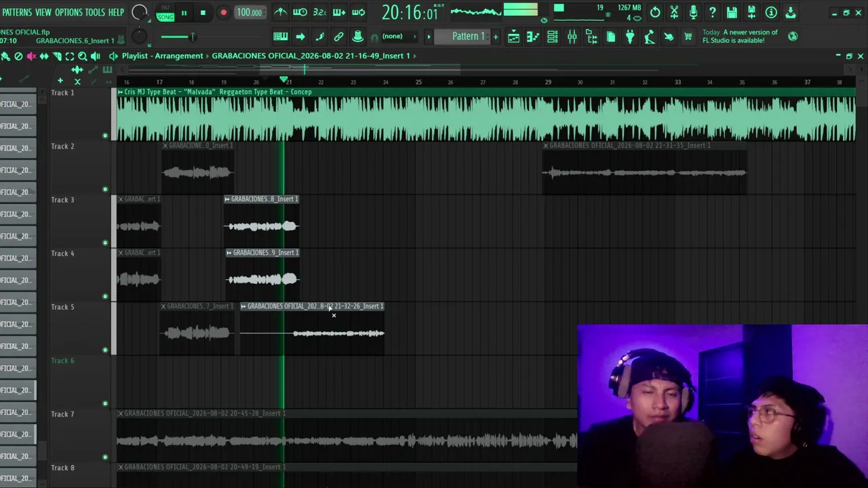868x488 pixels.
Task: Open the project info icon
Action: (771, 12)
